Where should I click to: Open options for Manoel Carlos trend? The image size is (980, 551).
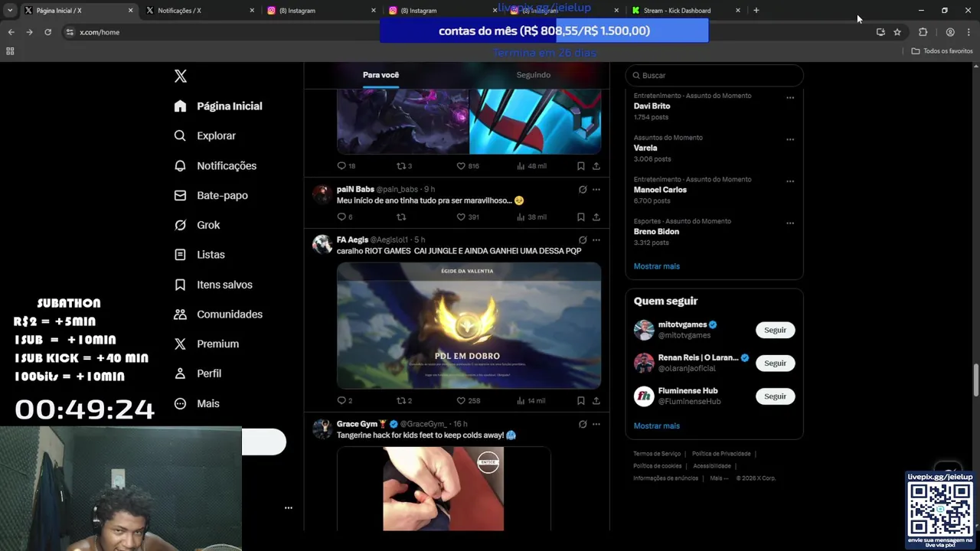pyautogui.click(x=790, y=182)
